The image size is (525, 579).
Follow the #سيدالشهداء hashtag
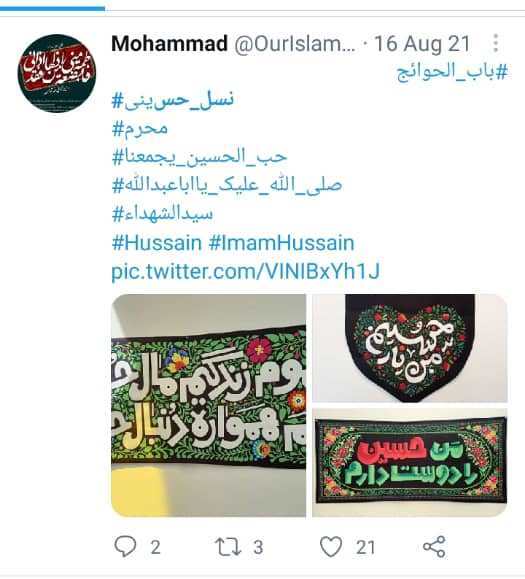pos(162,214)
